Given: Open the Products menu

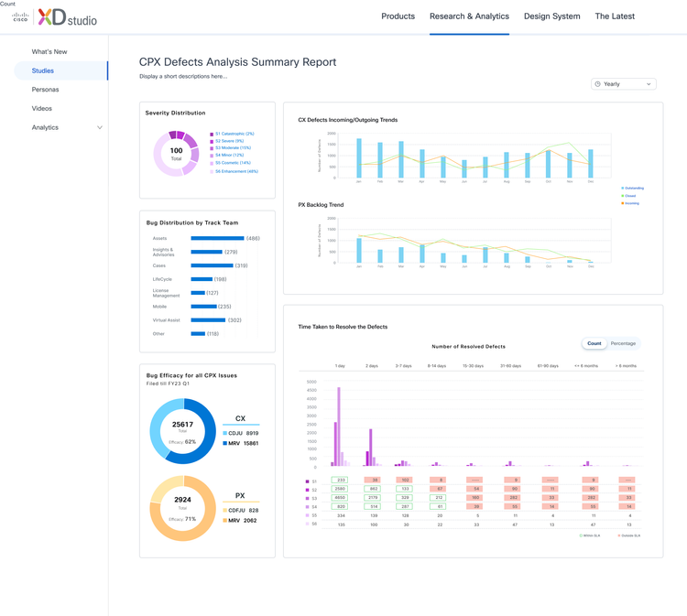Looking at the screenshot, I should (398, 16).
